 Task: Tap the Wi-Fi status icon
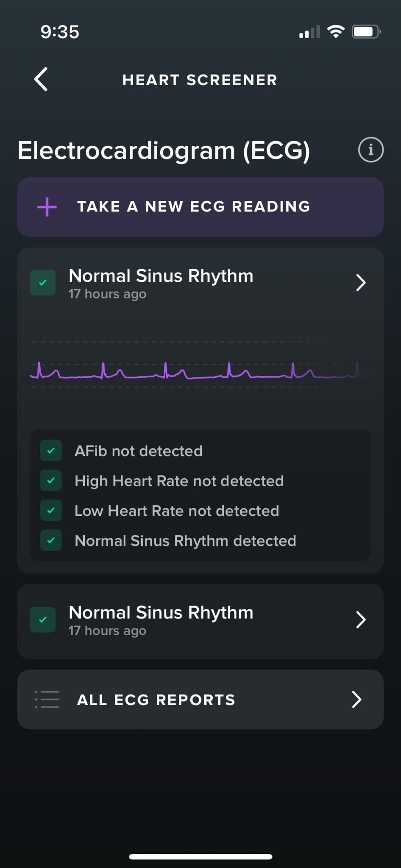coord(336,32)
